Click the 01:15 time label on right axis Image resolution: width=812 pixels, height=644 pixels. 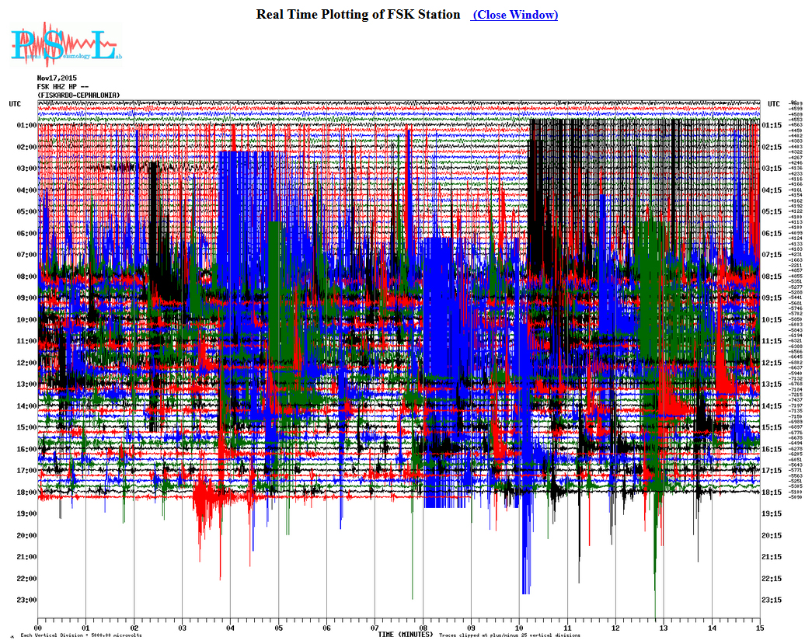pyautogui.click(x=774, y=125)
